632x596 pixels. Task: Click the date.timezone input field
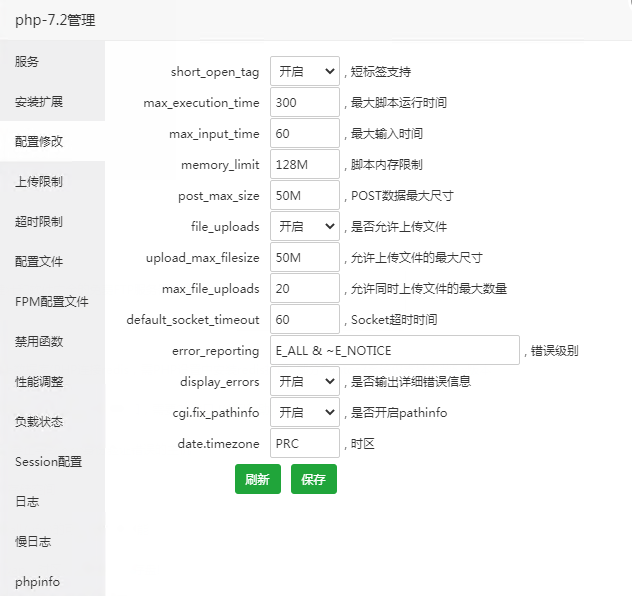click(x=304, y=443)
